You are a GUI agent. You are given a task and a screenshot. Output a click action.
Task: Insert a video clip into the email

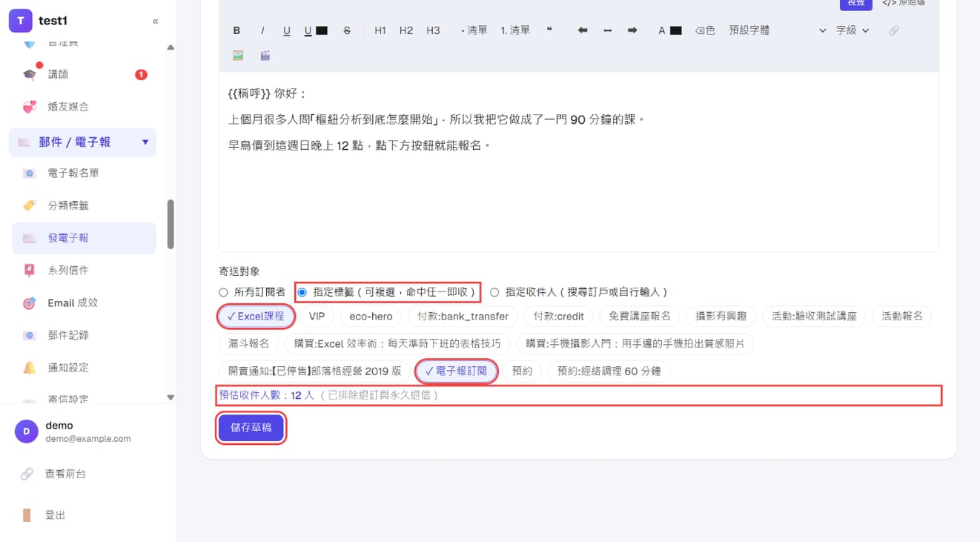pyautogui.click(x=265, y=56)
